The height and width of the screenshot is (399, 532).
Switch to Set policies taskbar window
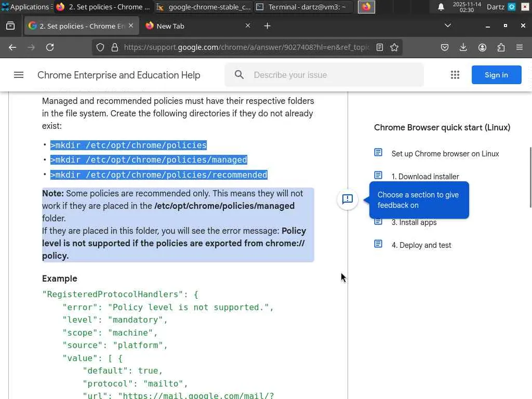104,7
